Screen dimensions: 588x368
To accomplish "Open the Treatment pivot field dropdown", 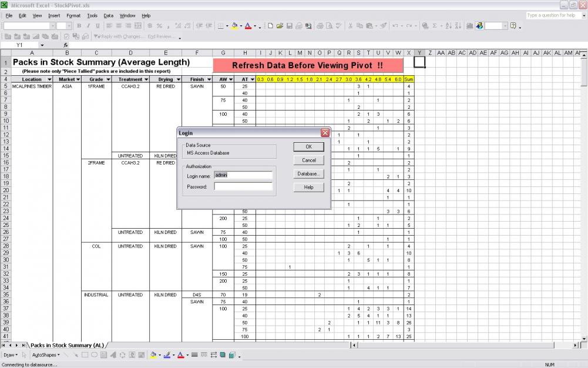I will [x=146, y=79].
